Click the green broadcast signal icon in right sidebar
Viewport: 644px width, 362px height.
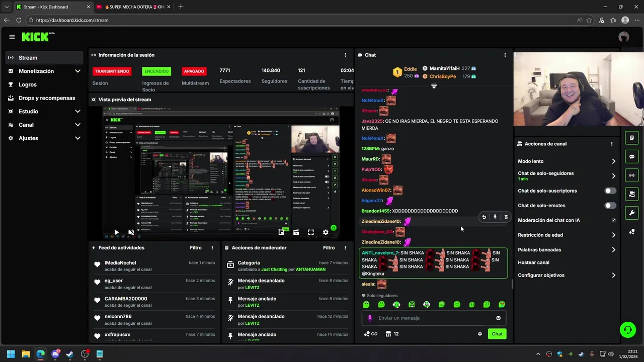coord(632,175)
